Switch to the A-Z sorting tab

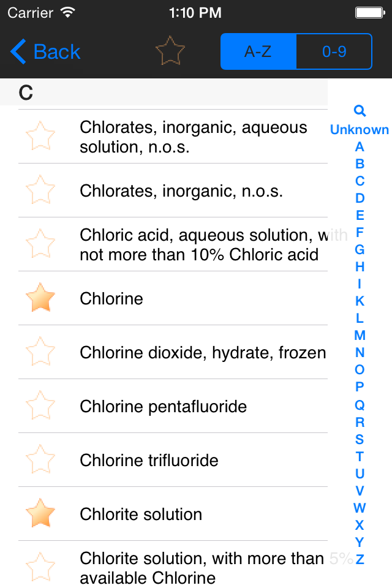tap(258, 51)
